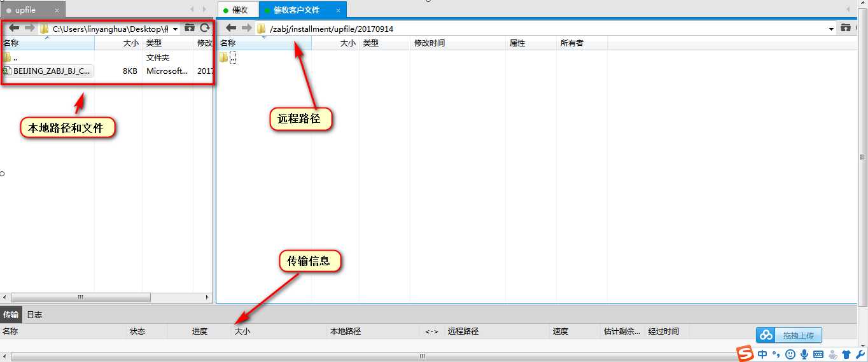Sort local files by 类型 column

pos(168,43)
